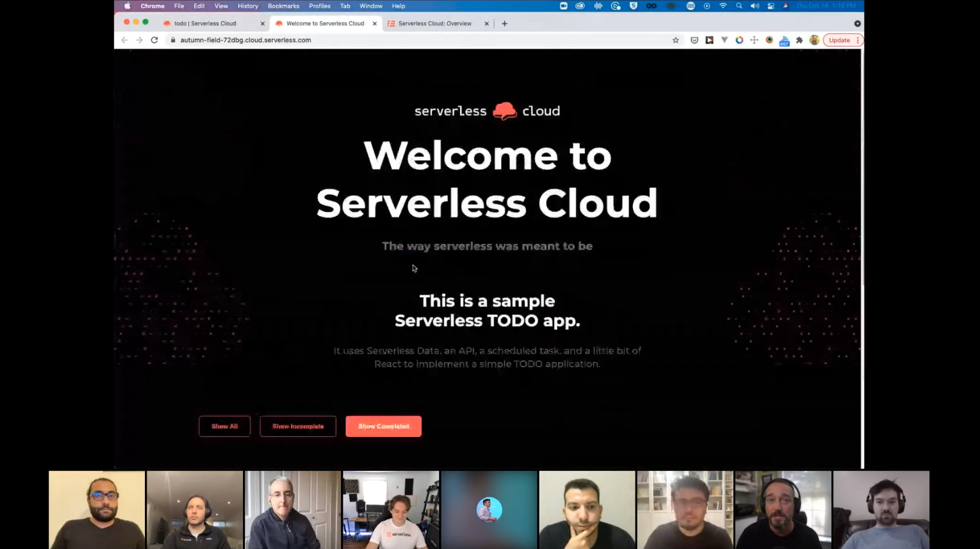980x549 pixels.
Task: Bookmark this page with the star icon
Action: pyautogui.click(x=675, y=40)
